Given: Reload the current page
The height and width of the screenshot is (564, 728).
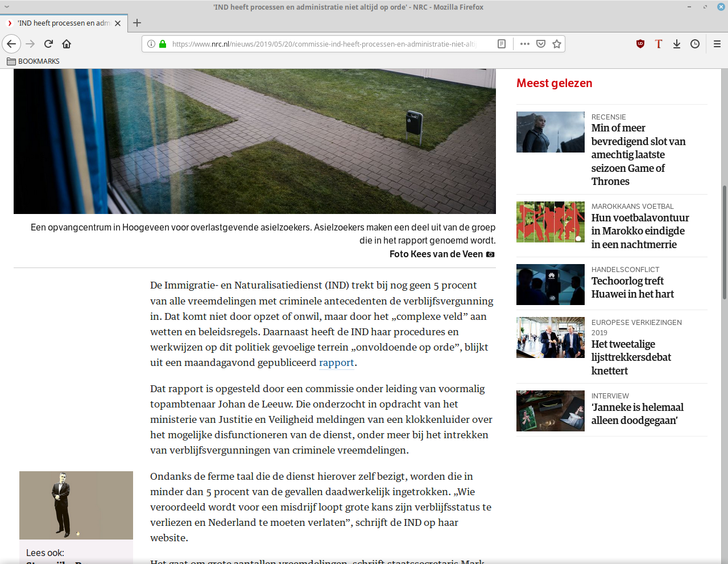Looking at the screenshot, I should coord(48,44).
